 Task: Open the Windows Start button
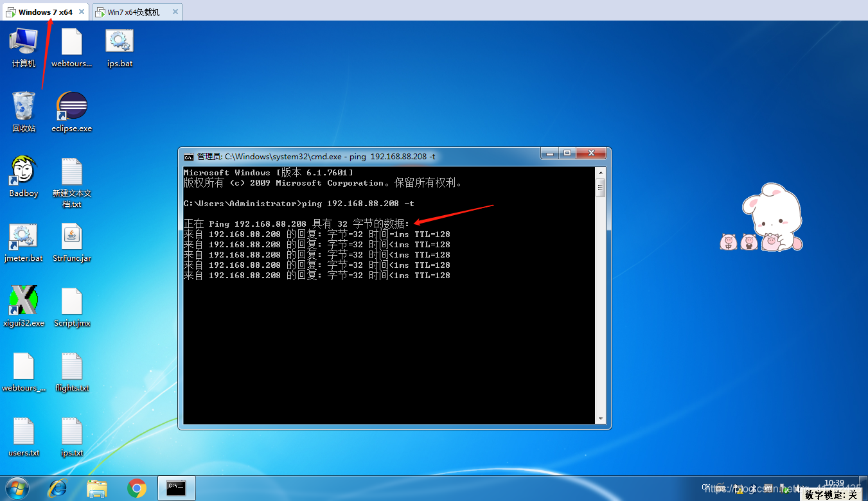tap(17, 489)
